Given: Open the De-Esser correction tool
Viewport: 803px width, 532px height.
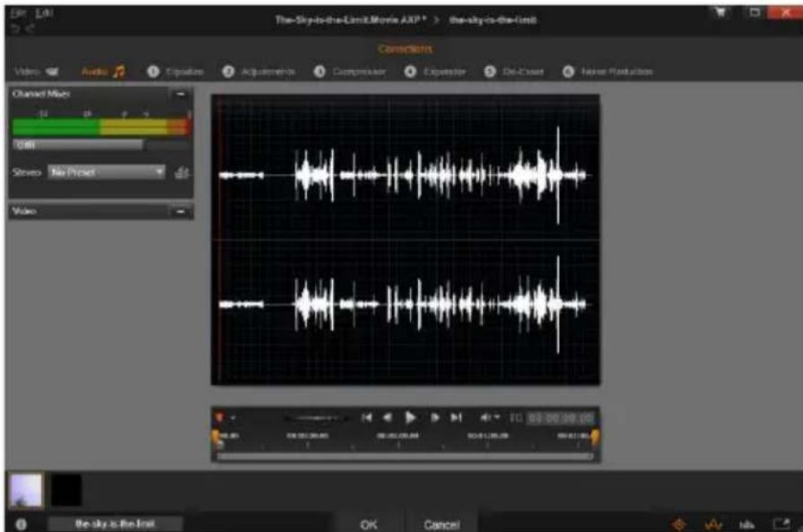Looking at the screenshot, I should point(514,72).
